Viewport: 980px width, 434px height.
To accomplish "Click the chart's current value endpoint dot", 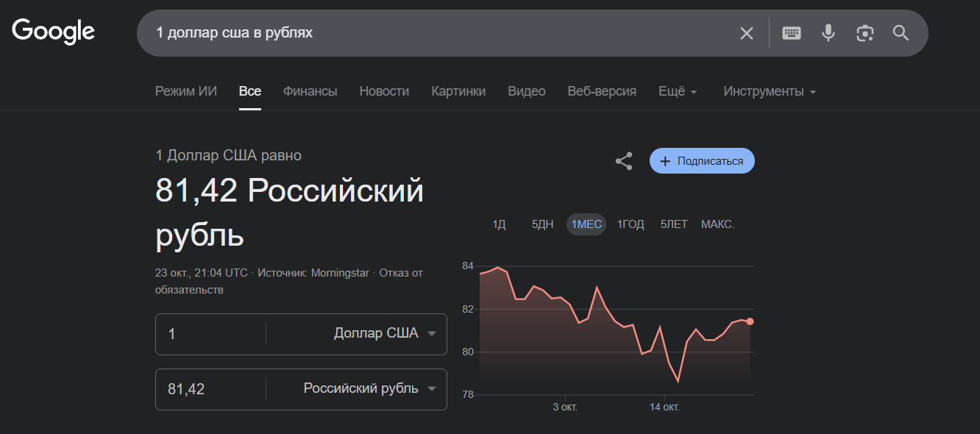I will point(750,321).
